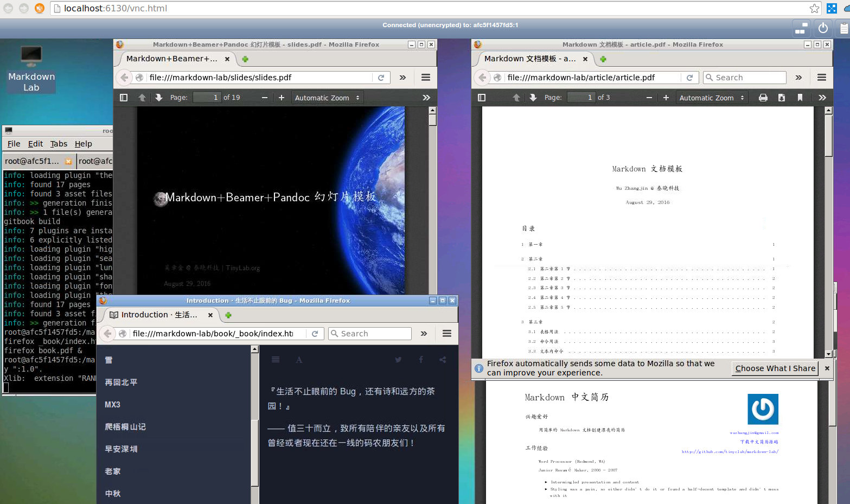The image size is (850, 504).
Task: Open Automatic Zoom dropdown in slides.pdf
Action: click(x=327, y=97)
